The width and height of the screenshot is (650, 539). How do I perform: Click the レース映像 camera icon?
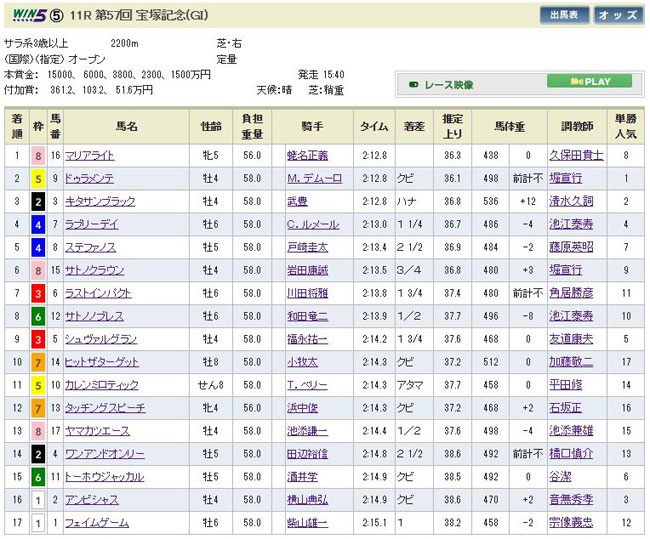point(411,84)
